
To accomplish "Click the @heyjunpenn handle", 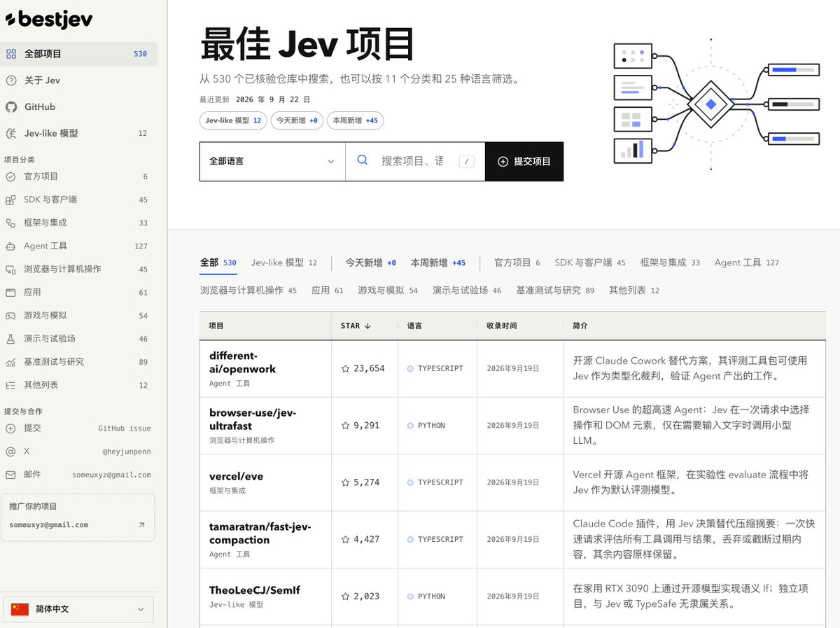I will [127, 452].
